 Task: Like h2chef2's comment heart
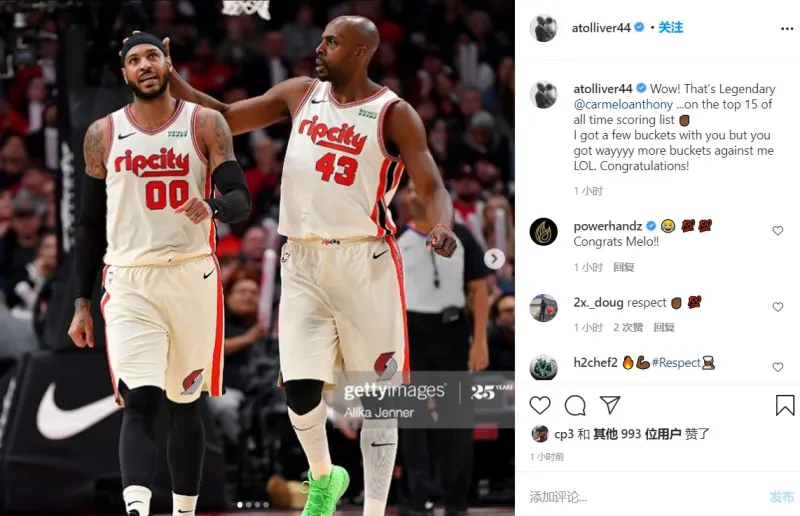coord(778,367)
